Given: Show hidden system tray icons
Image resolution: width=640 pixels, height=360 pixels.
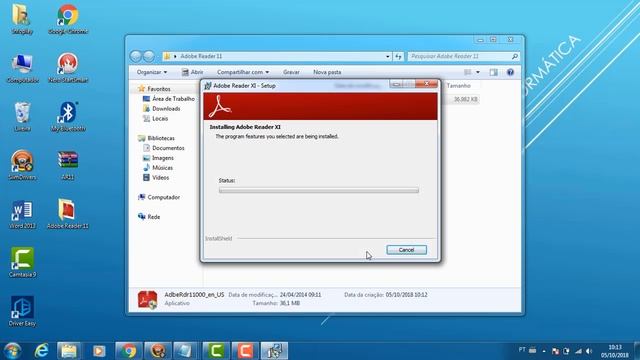Looking at the screenshot, I should 544,351.
